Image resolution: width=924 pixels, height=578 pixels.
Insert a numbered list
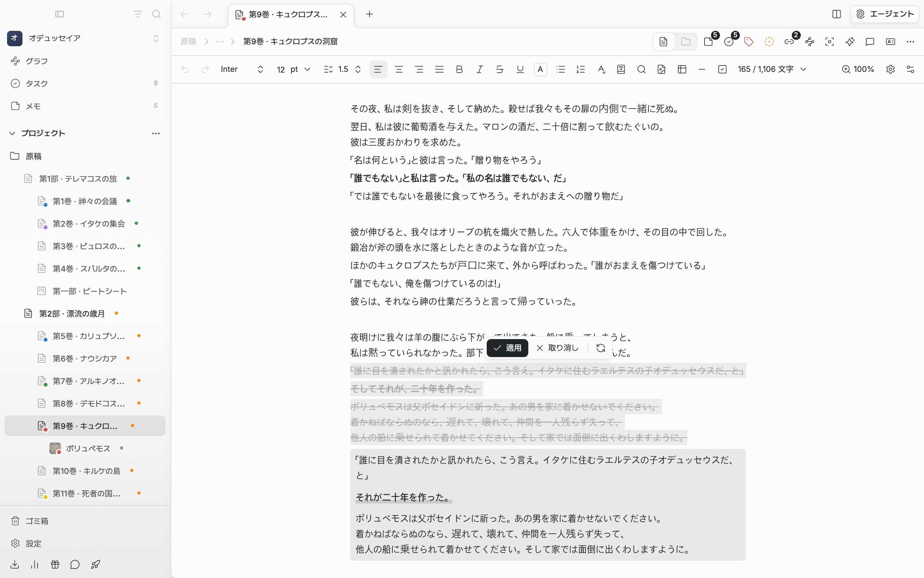point(581,69)
